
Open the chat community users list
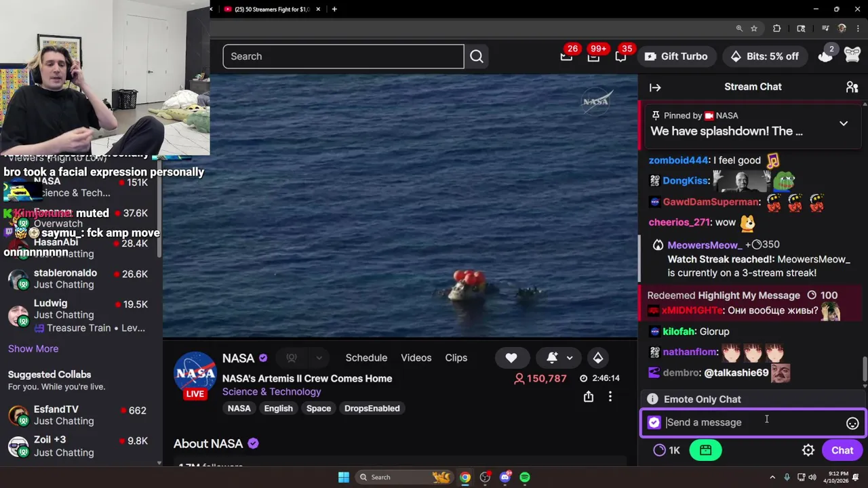coord(852,87)
